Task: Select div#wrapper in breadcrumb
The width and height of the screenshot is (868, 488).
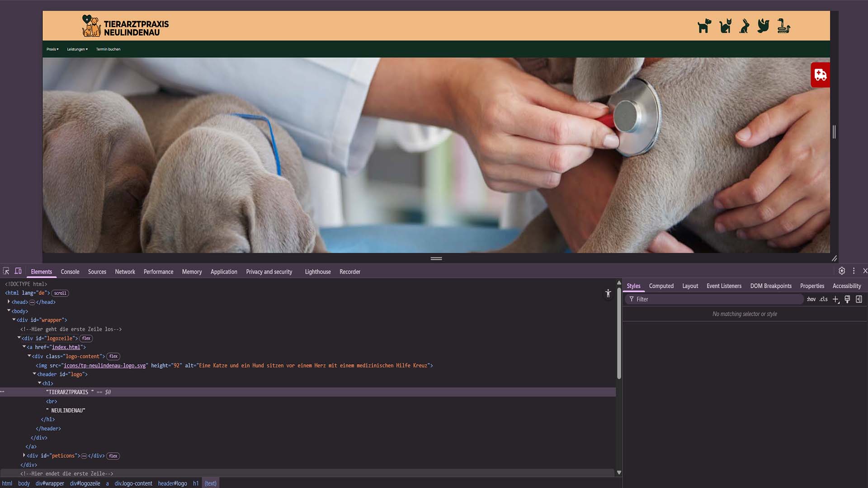Action: coord(50,483)
